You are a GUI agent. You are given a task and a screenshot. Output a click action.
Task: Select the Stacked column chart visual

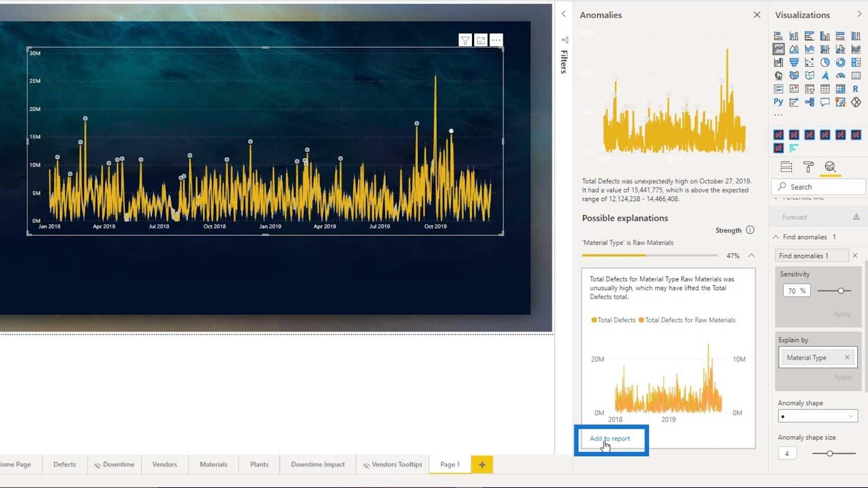pyautogui.click(x=794, y=36)
